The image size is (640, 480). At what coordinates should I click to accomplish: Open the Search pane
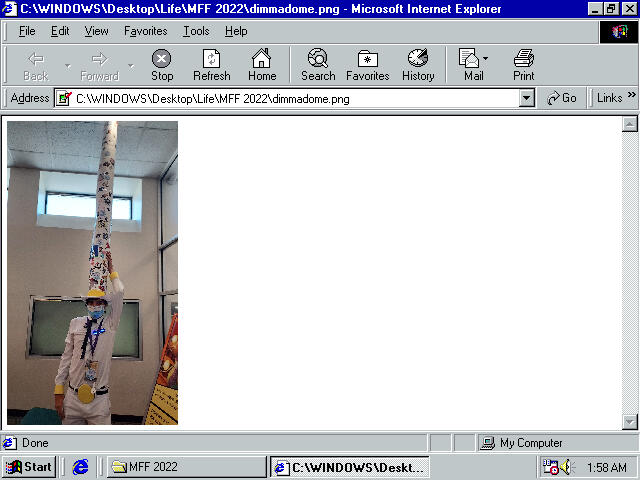318,65
